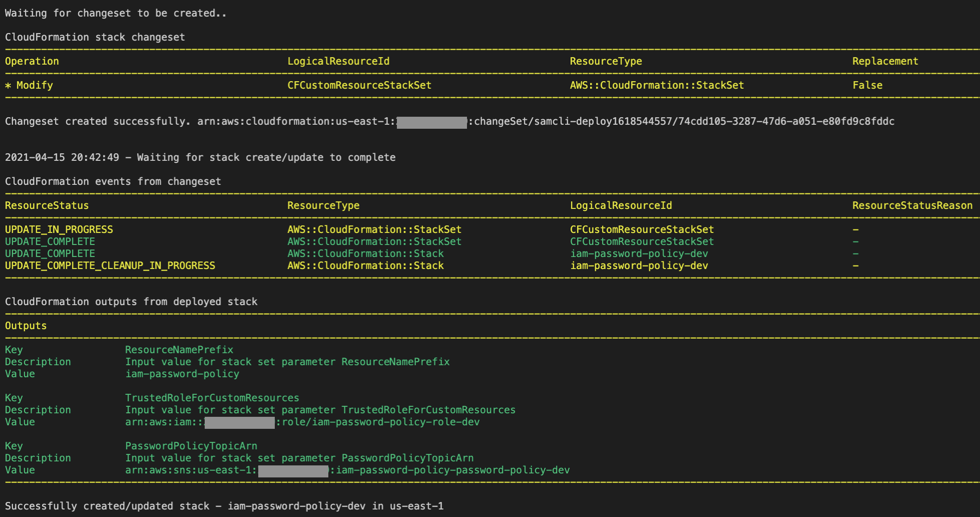This screenshot has height=517, width=980.
Task: Click 'Input value for stack set parameter ResourceNamePrefix'
Action: 287,362
